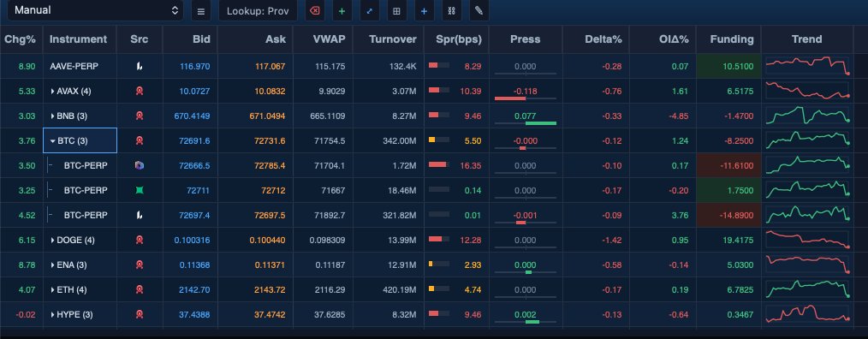This screenshot has width=868, height=339.
Task: Click the link chain icon
Action: coord(451,10)
